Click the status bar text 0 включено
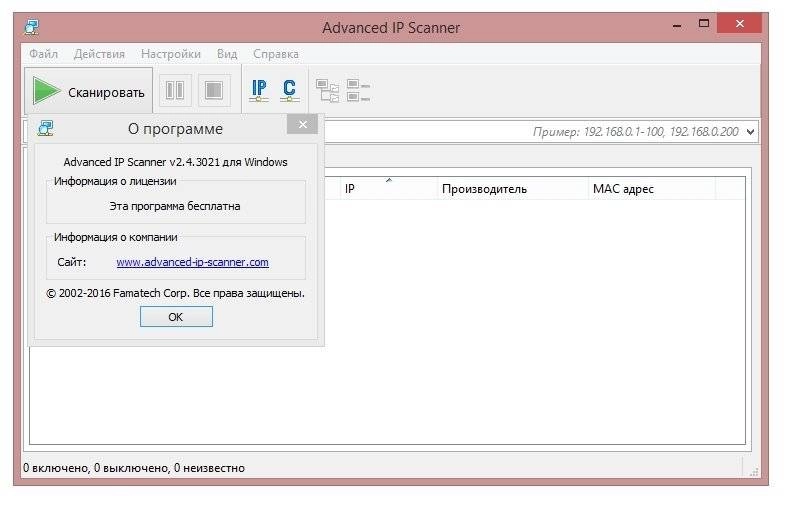 coord(56,468)
